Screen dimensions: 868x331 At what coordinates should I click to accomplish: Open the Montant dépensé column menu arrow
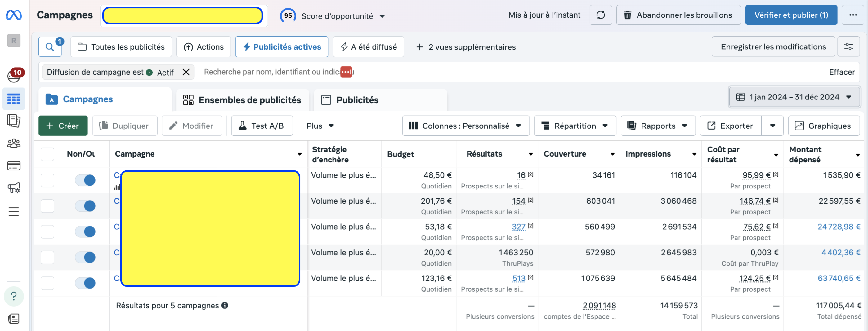pyautogui.click(x=858, y=155)
